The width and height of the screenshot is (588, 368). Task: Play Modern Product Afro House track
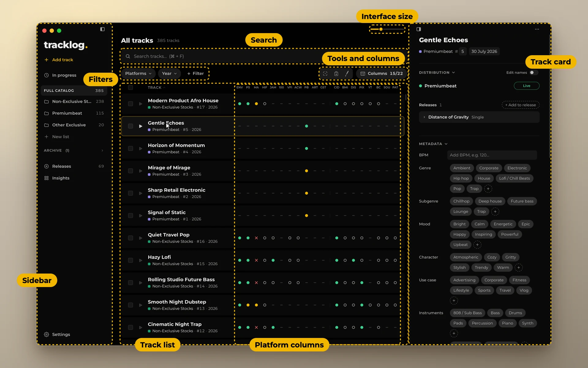tap(141, 104)
